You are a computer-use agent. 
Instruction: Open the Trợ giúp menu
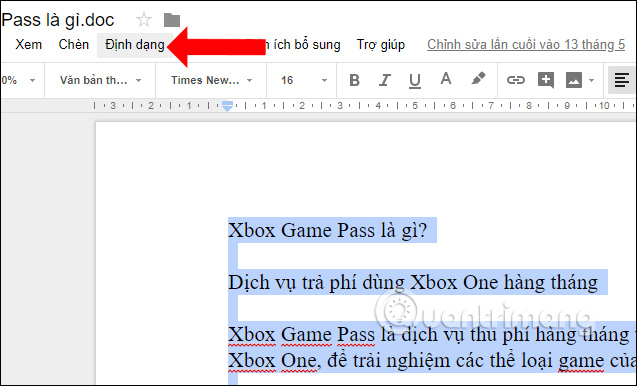coord(381,45)
